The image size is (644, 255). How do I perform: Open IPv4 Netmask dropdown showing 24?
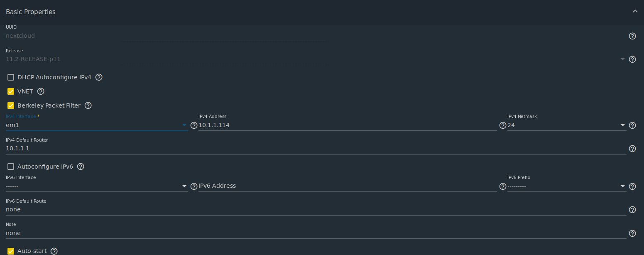(x=567, y=125)
